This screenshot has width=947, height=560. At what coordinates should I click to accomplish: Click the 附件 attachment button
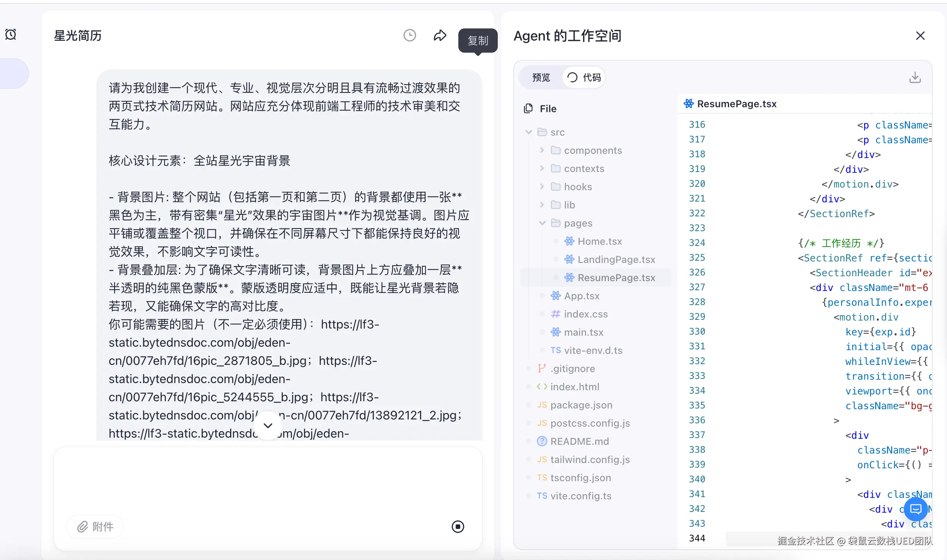tap(95, 526)
